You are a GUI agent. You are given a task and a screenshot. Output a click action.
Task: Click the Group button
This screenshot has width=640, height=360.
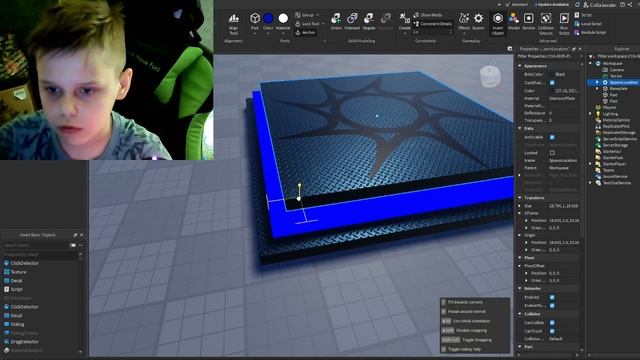304,15
